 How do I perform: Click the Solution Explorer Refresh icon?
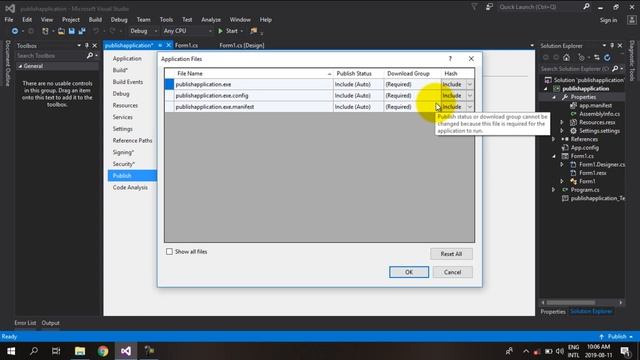pos(607,58)
